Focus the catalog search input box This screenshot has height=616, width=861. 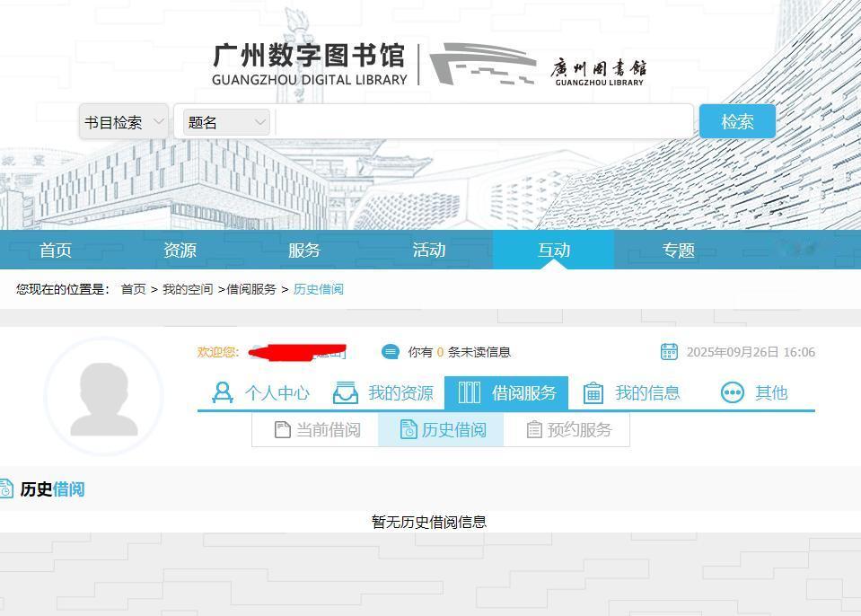483,121
